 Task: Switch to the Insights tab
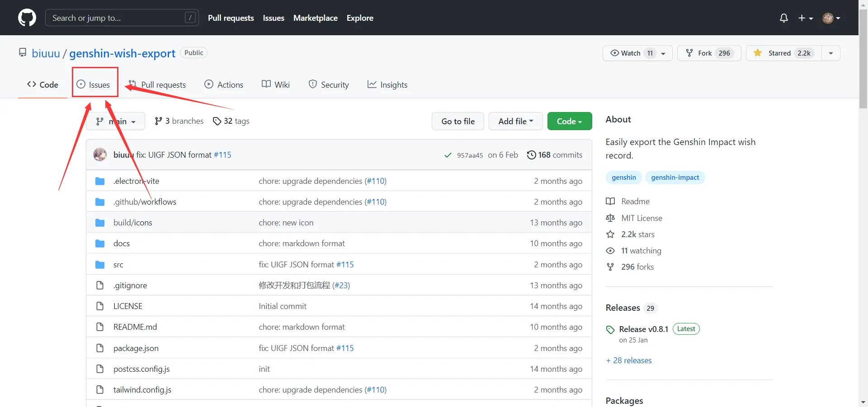387,84
